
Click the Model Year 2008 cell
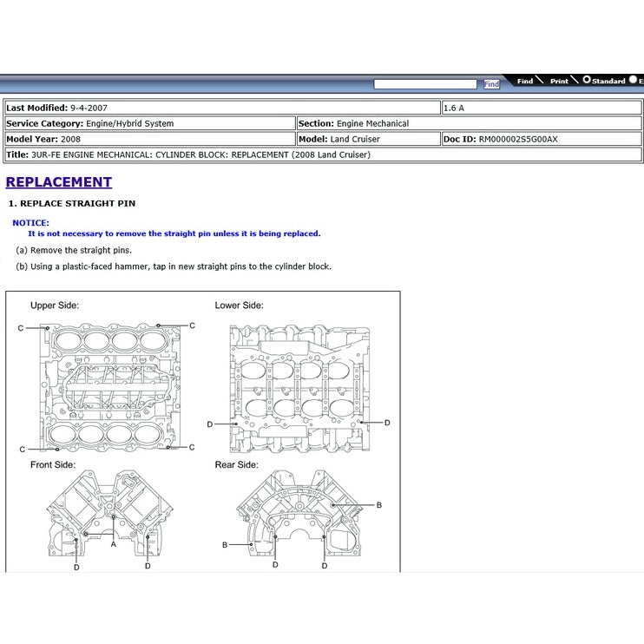tap(149, 139)
